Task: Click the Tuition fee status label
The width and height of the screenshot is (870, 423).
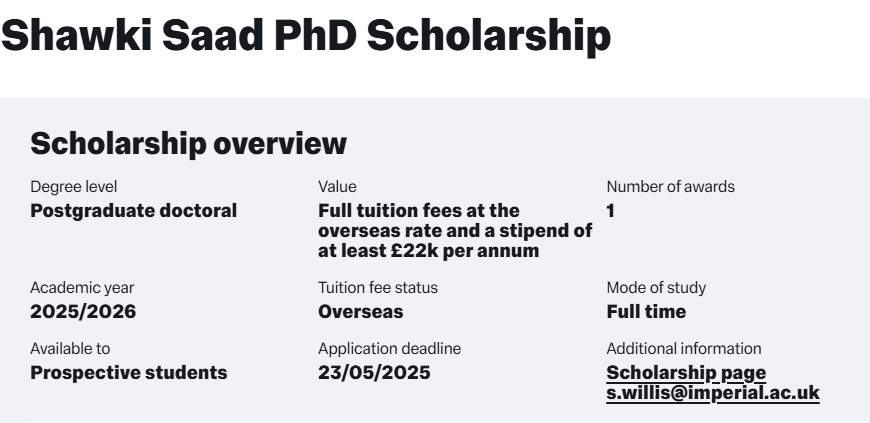Action: pyautogui.click(x=378, y=288)
